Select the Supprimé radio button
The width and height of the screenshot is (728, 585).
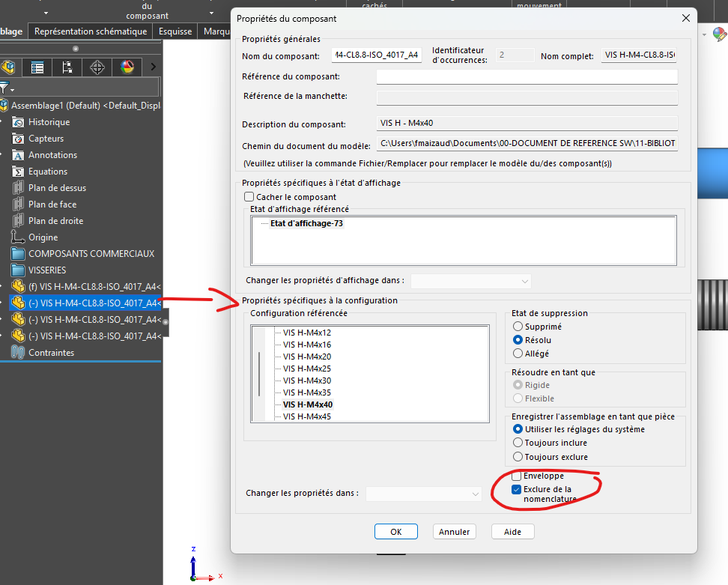pos(518,327)
